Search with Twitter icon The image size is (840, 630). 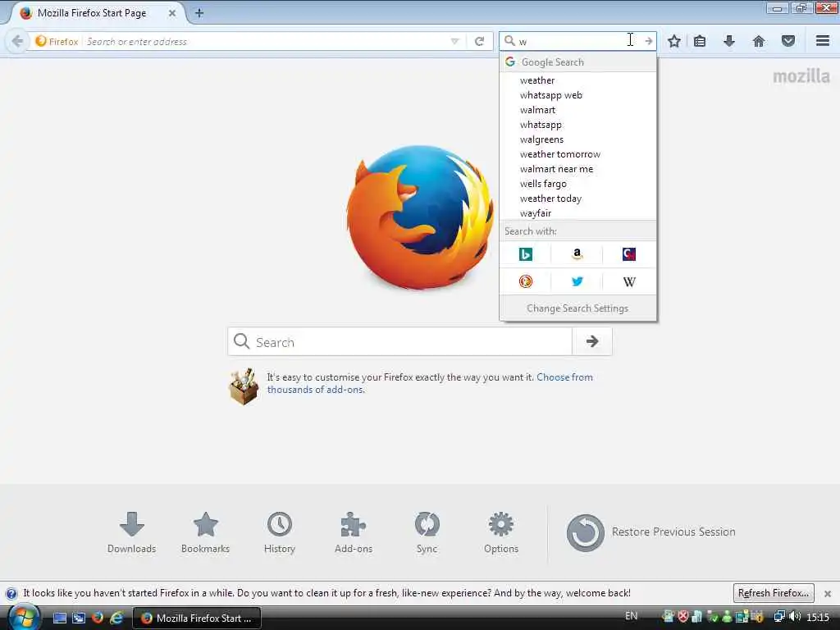[x=577, y=281]
